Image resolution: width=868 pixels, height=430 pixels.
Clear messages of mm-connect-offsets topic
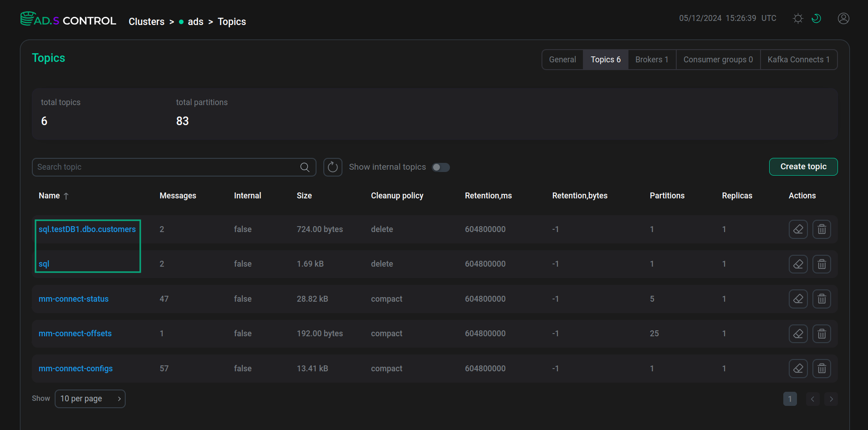(x=798, y=334)
